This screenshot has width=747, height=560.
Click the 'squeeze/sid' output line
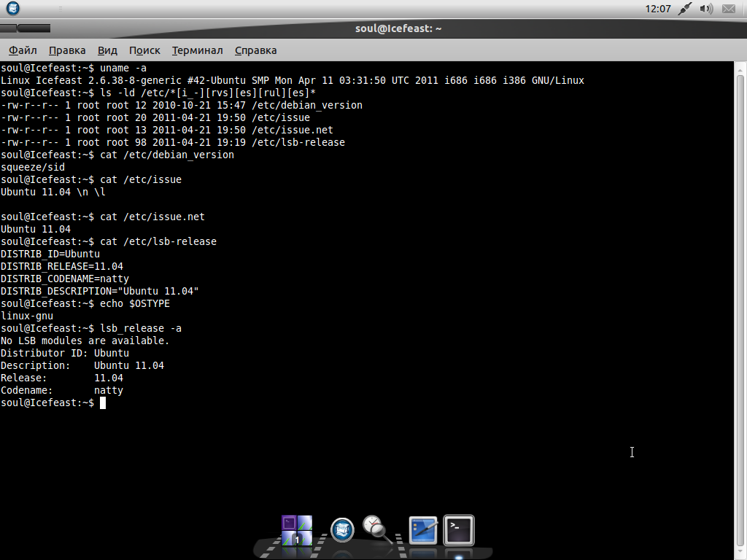tap(32, 167)
